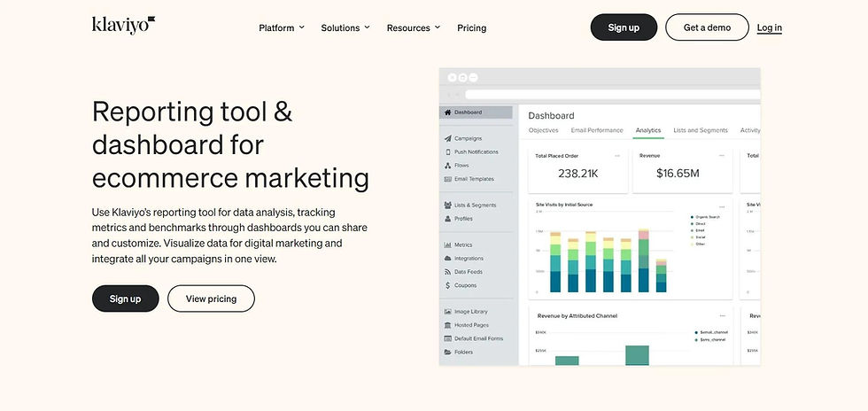
Task: Expand the Platform dropdown menu
Action: click(x=282, y=27)
